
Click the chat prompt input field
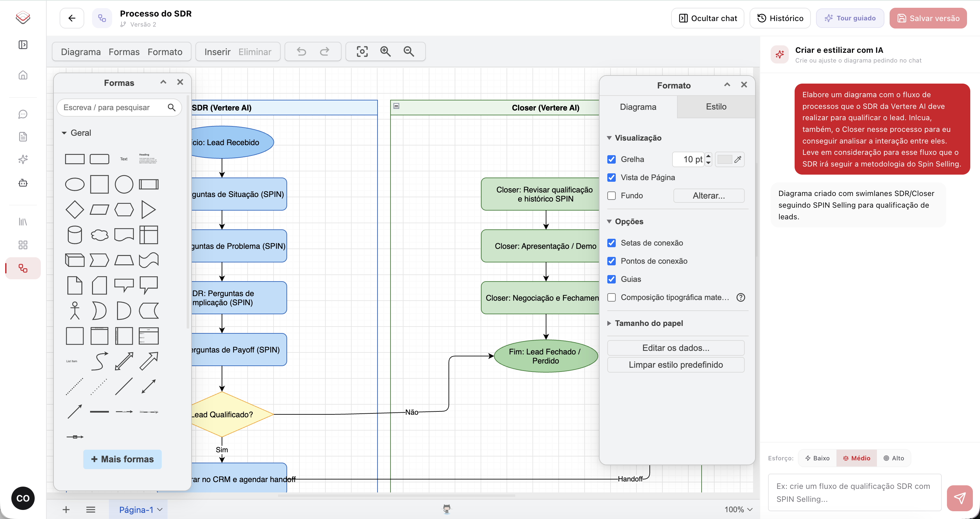[855, 492]
